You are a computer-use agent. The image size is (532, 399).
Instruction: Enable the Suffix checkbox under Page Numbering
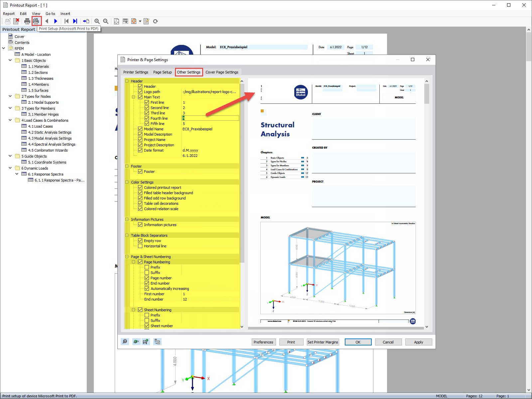(147, 272)
